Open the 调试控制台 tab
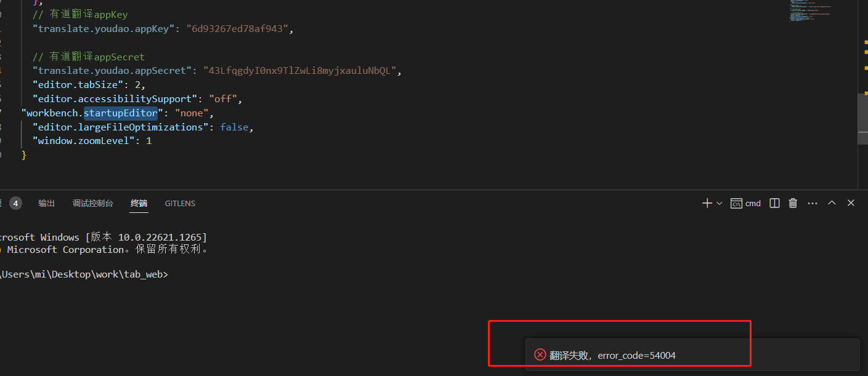868x376 pixels. [x=93, y=203]
